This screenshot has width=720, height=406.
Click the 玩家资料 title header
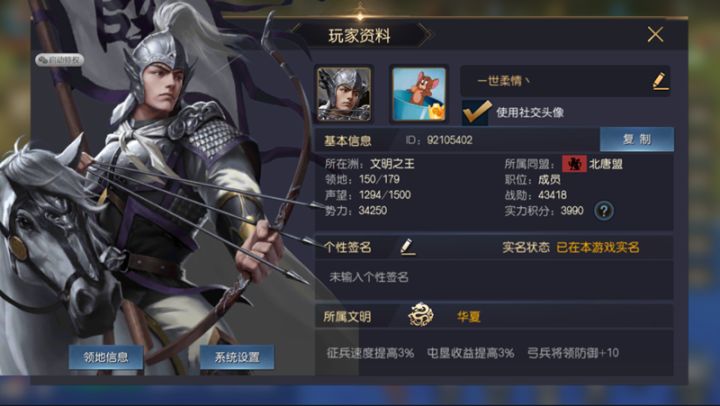[360, 35]
